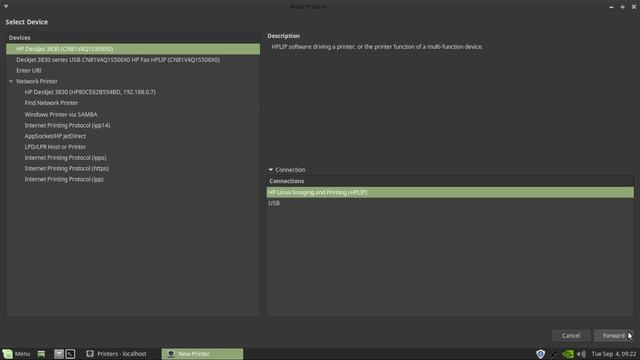Select Internet Printing Protocol (ipps)
This screenshot has width=640, height=360.
pos(133,158)
